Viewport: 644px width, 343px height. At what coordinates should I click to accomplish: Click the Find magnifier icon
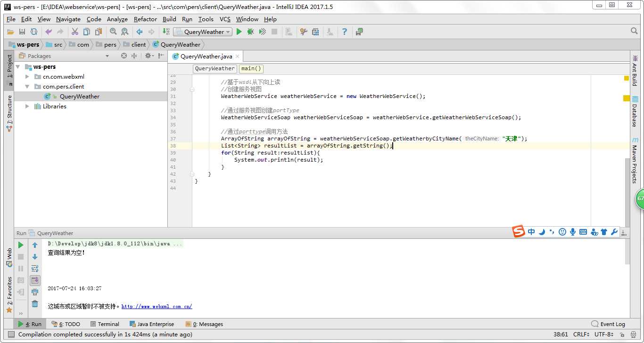point(113,32)
